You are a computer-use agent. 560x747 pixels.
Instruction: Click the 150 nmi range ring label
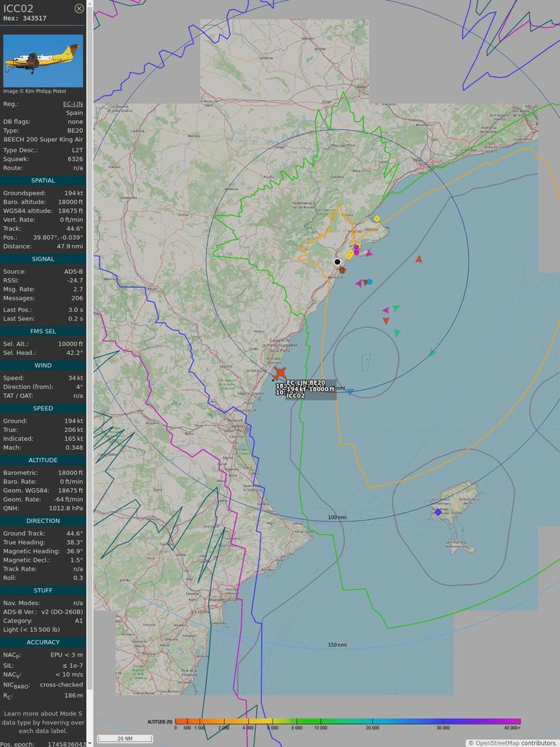337,645
